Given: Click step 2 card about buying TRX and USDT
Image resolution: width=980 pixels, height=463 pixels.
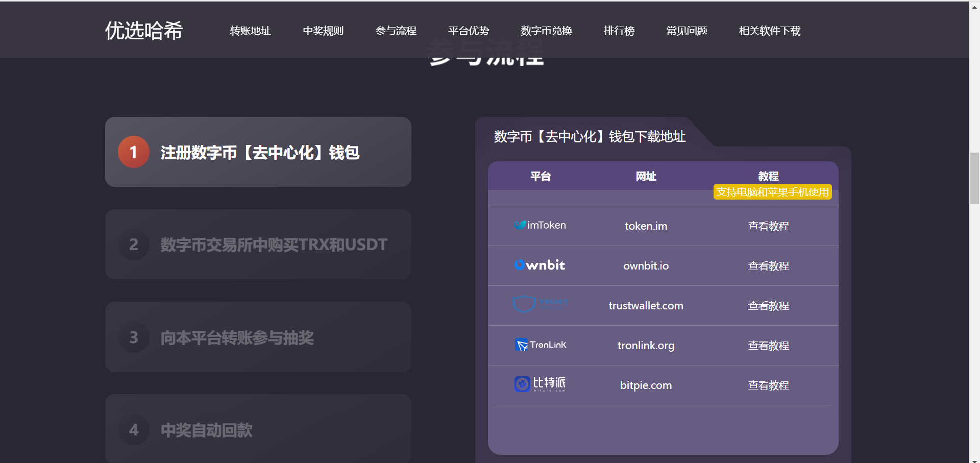Looking at the screenshot, I should 258,244.
